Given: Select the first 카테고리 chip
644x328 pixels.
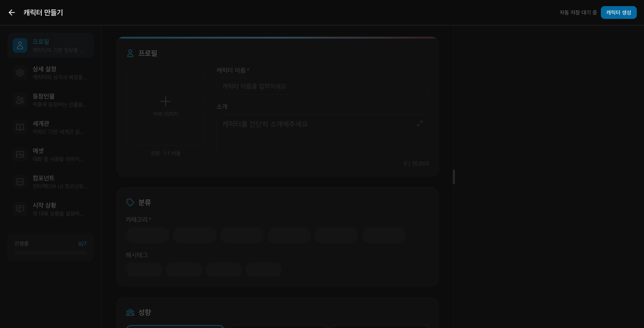Looking at the screenshot, I should click(147, 235).
